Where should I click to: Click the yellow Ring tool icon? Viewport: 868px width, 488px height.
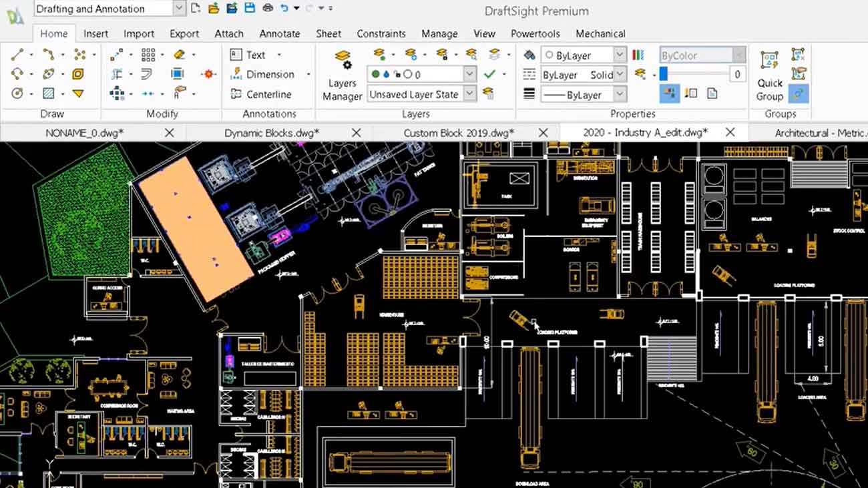point(78,74)
